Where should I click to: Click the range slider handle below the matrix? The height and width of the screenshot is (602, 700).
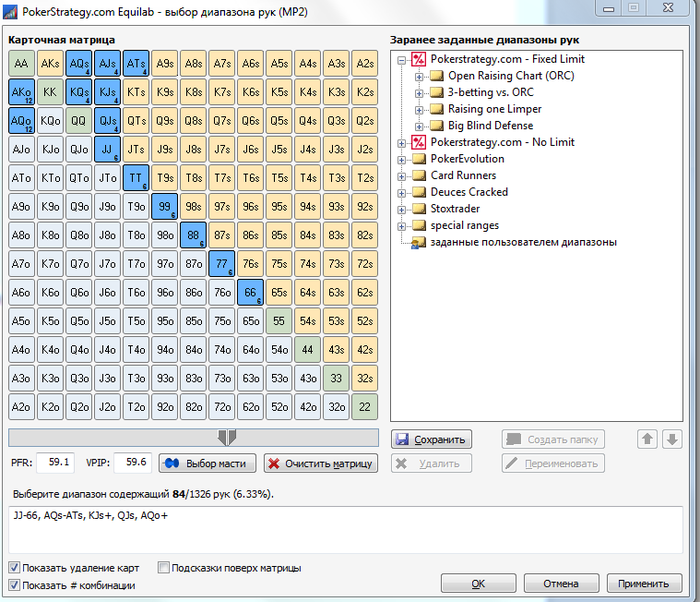pos(227,437)
